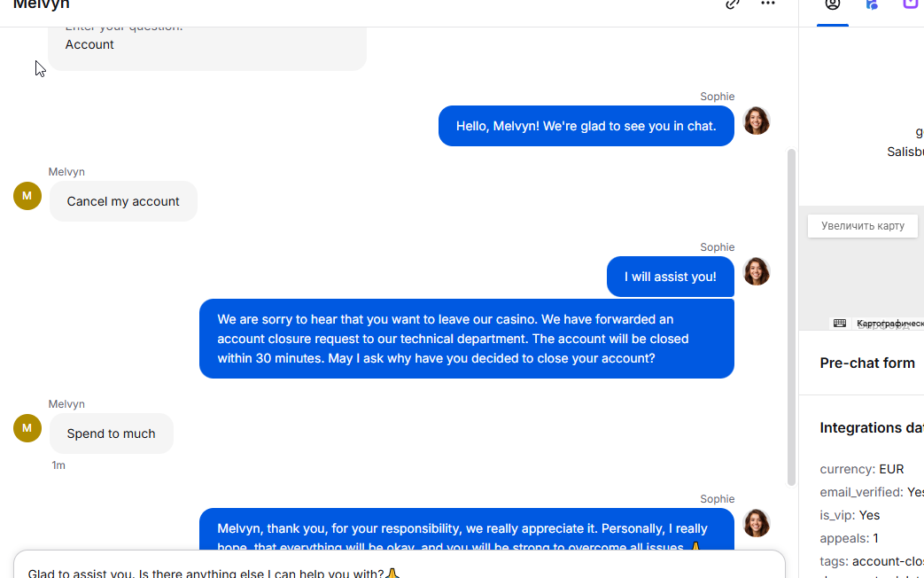
Task: Click Melvyn's avatar beside 'Cancel my account'
Action: pyautogui.click(x=27, y=196)
